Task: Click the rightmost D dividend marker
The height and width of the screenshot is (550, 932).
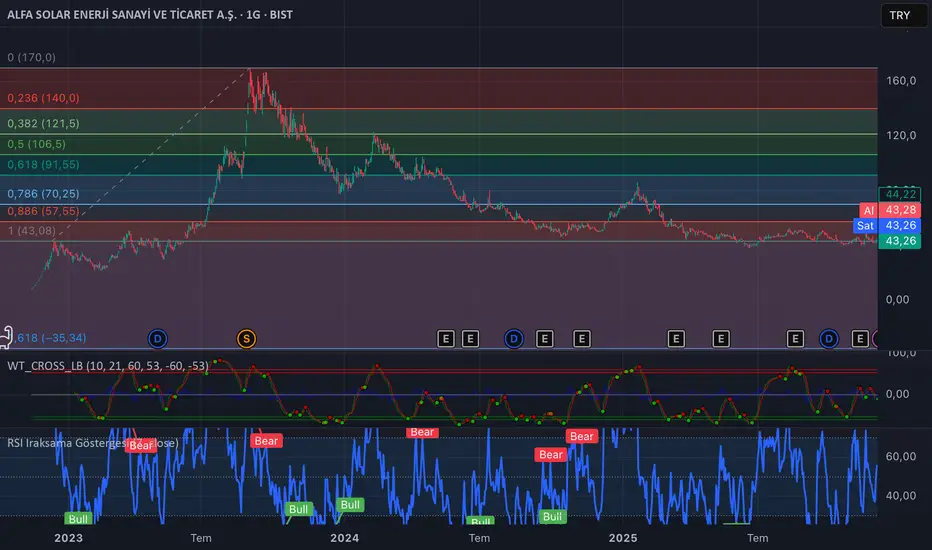Action: point(828,339)
